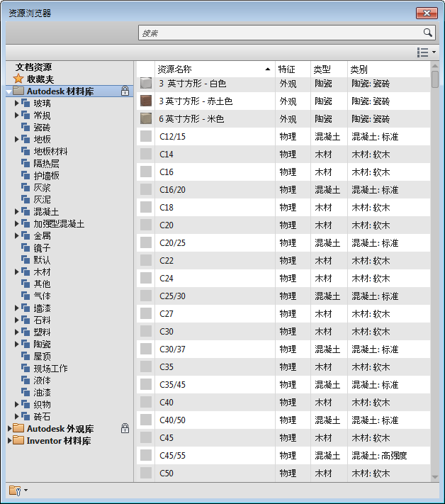Viewport: 445px width, 504px height.
Task: Click the gray swatch in the C12/15 row
Action: pyautogui.click(x=146, y=136)
